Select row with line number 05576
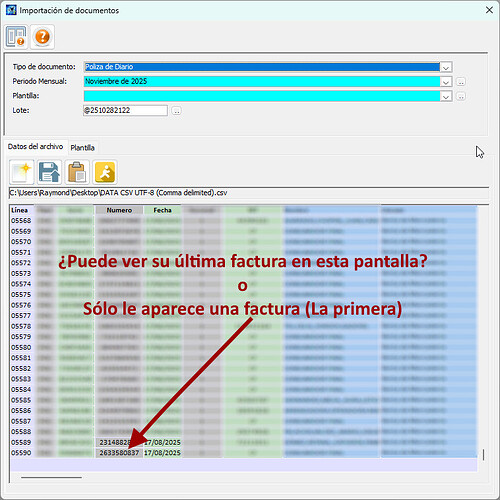 point(243,305)
